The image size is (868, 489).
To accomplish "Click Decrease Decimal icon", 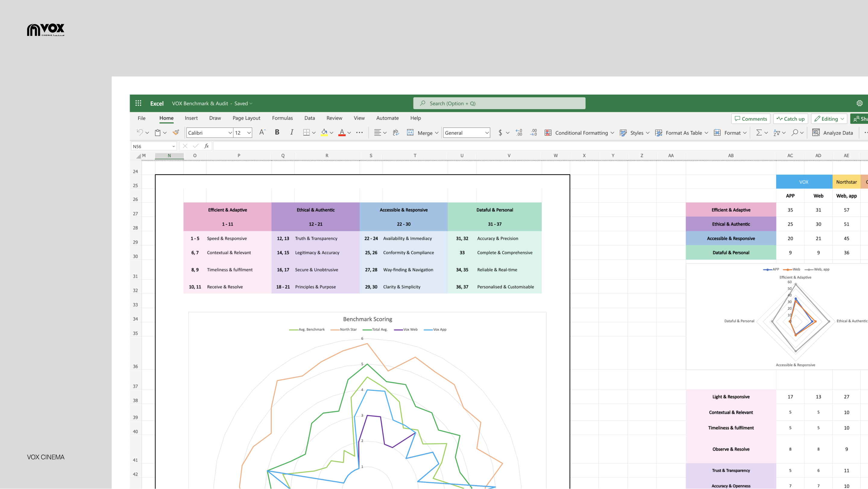I will click(533, 132).
